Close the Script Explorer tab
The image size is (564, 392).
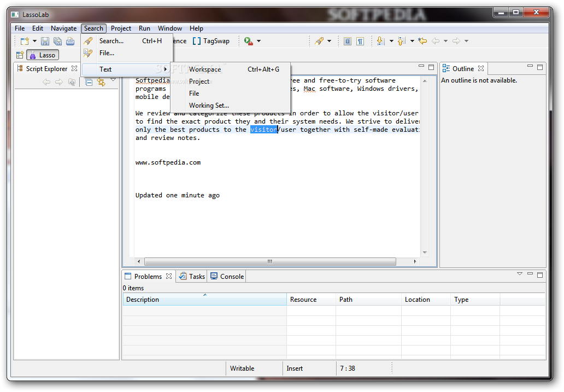(74, 68)
